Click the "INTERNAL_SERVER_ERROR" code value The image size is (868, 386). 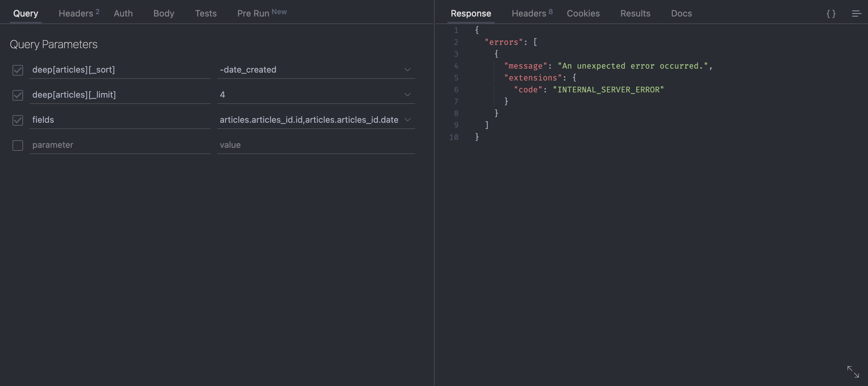608,90
